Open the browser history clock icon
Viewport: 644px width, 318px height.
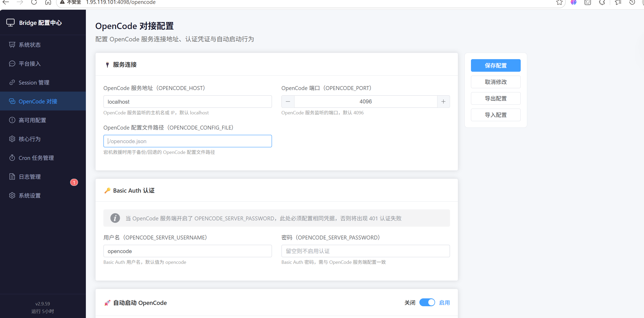pyautogui.click(x=632, y=2)
